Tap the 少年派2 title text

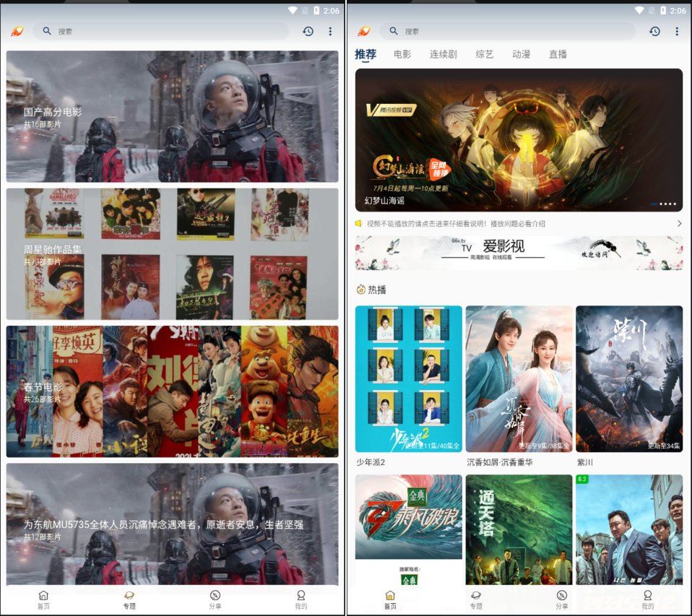tap(371, 462)
